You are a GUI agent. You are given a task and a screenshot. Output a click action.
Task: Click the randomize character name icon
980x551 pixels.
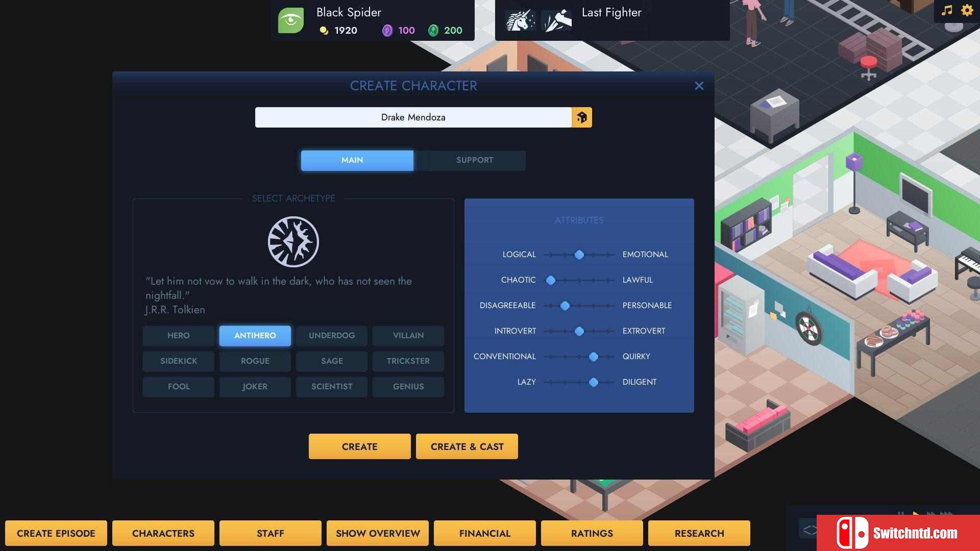[581, 117]
